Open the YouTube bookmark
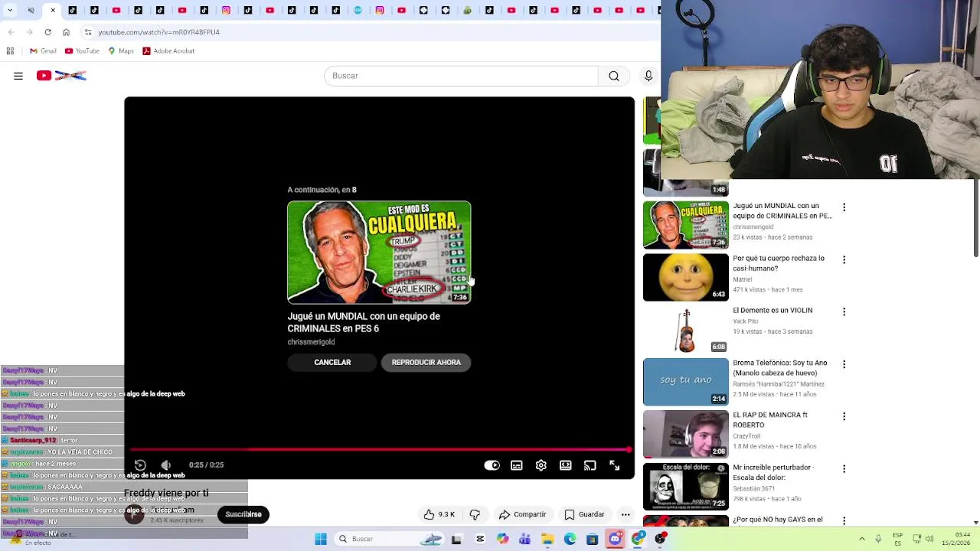 pos(82,51)
